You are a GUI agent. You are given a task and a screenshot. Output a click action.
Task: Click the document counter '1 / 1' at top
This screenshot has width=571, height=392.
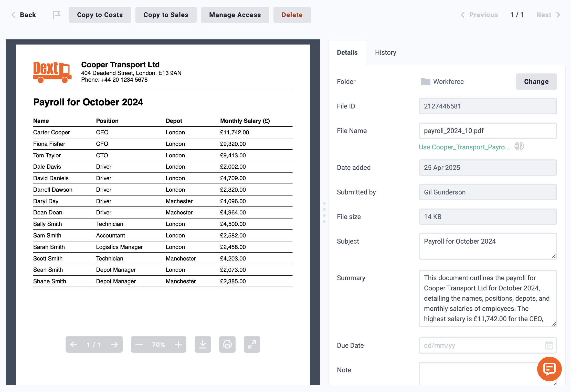517,15
